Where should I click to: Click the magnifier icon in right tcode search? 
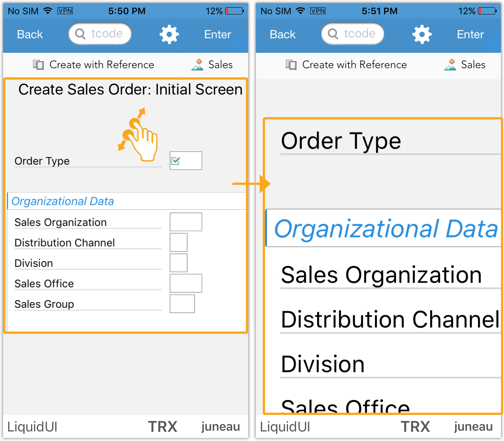coord(333,34)
